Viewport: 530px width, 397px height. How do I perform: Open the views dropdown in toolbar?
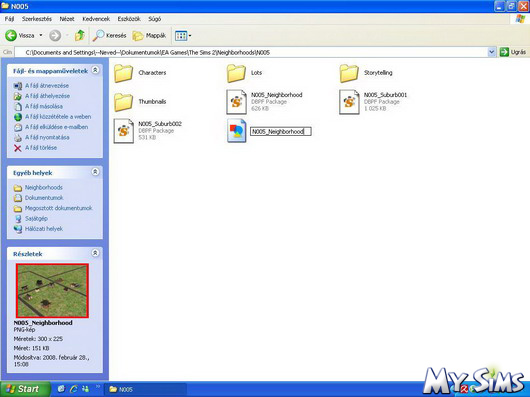pyautogui.click(x=183, y=35)
